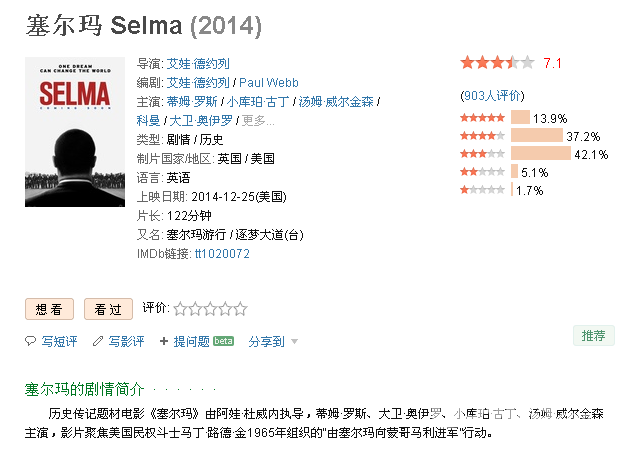
Task: Rate the movie two stars
Action: click(195, 309)
